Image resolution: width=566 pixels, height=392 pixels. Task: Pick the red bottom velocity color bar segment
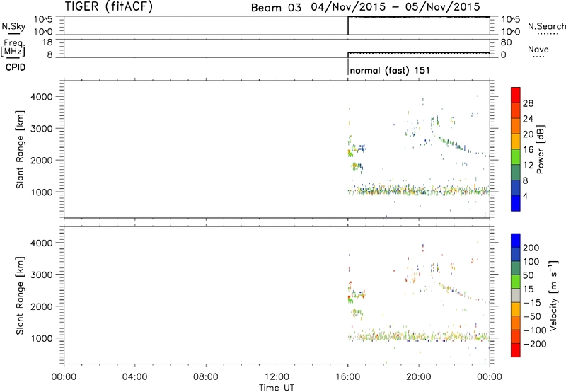tap(516, 350)
